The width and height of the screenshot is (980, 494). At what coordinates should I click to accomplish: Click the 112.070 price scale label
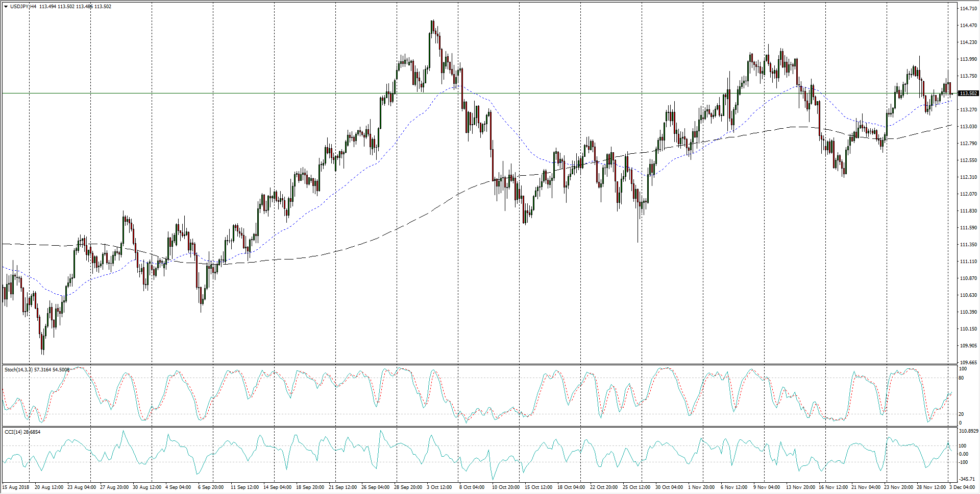(x=968, y=194)
